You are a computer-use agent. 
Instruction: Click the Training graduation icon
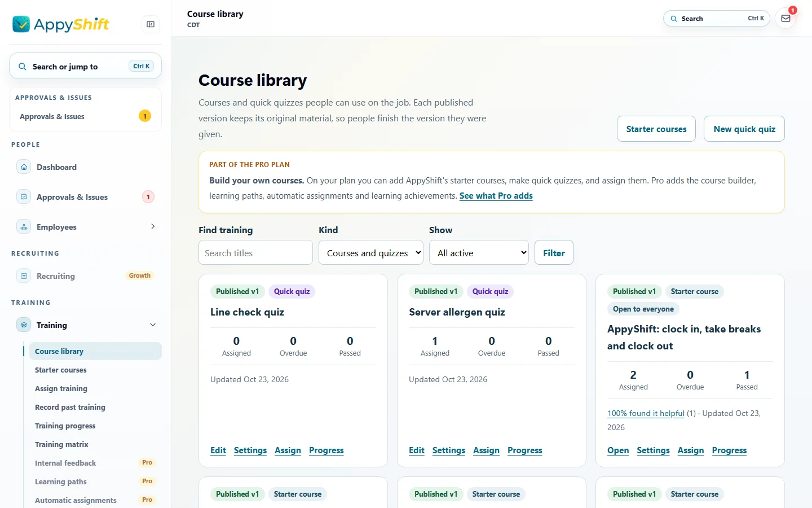(24, 325)
